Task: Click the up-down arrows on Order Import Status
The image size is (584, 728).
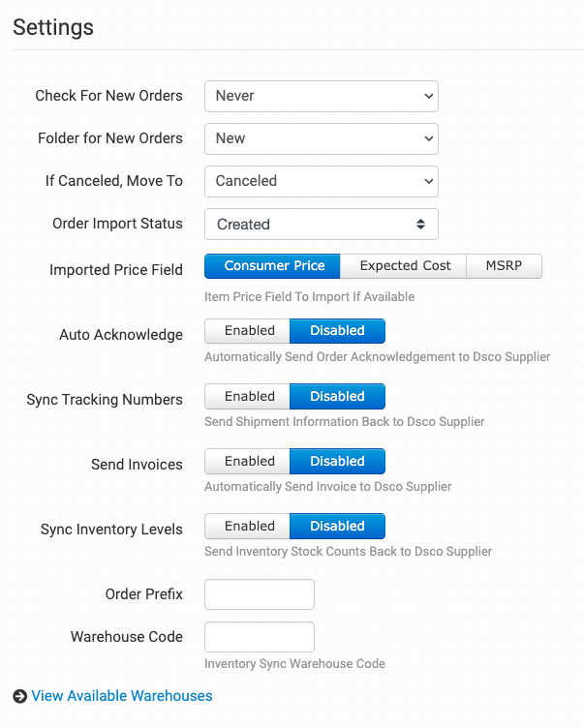Action: pyautogui.click(x=420, y=224)
